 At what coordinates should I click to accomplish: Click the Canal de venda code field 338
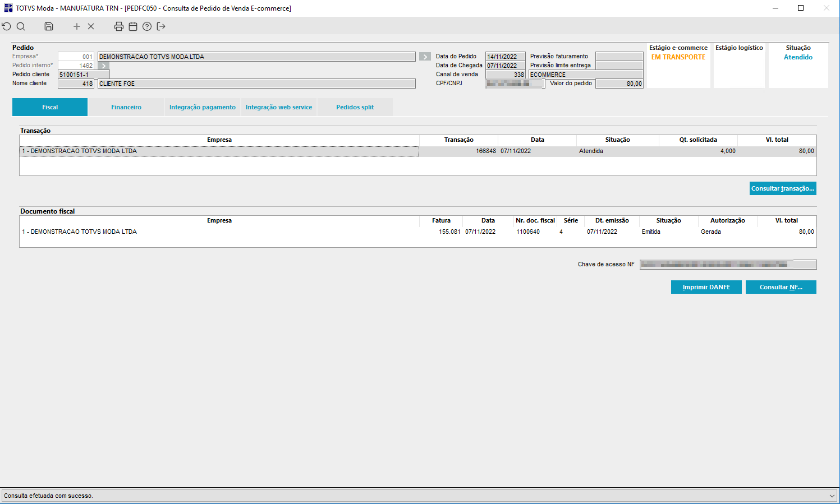[x=506, y=75]
